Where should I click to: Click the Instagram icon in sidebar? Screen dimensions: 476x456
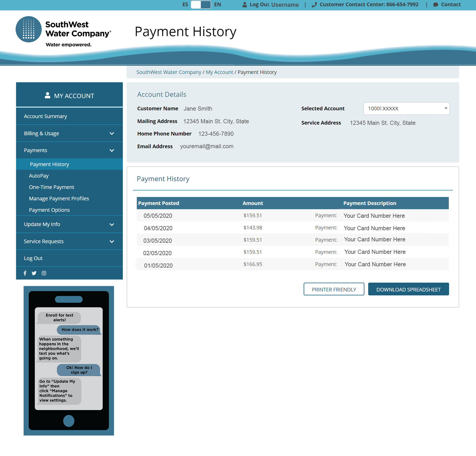pyautogui.click(x=44, y=273)
